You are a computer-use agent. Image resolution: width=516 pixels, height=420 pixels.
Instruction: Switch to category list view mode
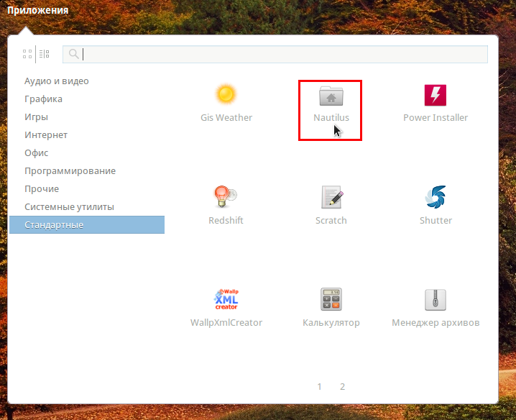44,54
